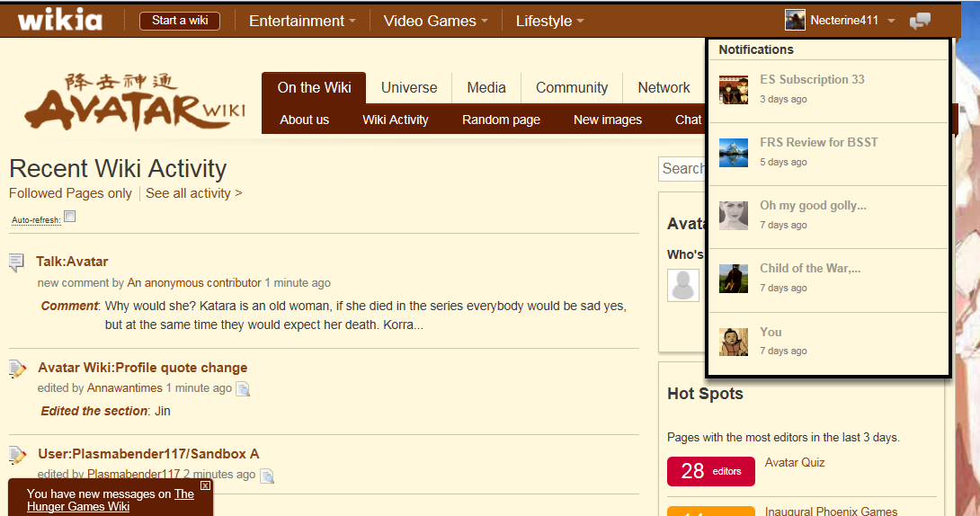Open the You notification title
Viewport: 980px width, 516px height.
pyautogui.click(x=771, y=333)
